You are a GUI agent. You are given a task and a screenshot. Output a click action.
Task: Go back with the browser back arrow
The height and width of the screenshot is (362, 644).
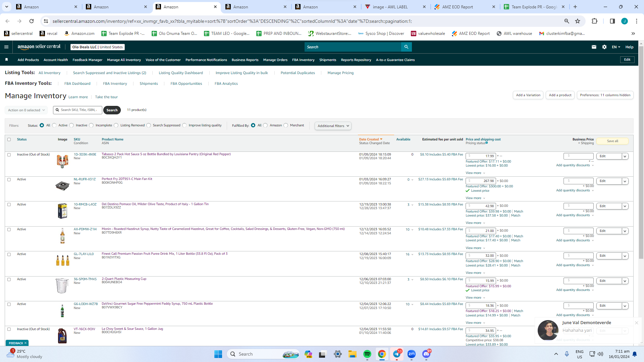point(7,21)
